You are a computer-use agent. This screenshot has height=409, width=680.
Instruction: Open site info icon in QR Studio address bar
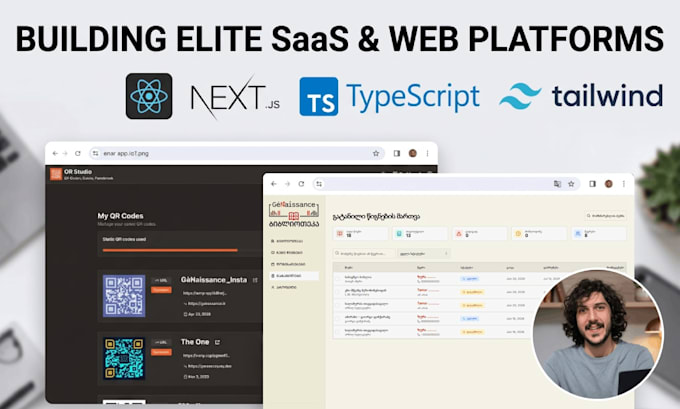coord(95,153)
